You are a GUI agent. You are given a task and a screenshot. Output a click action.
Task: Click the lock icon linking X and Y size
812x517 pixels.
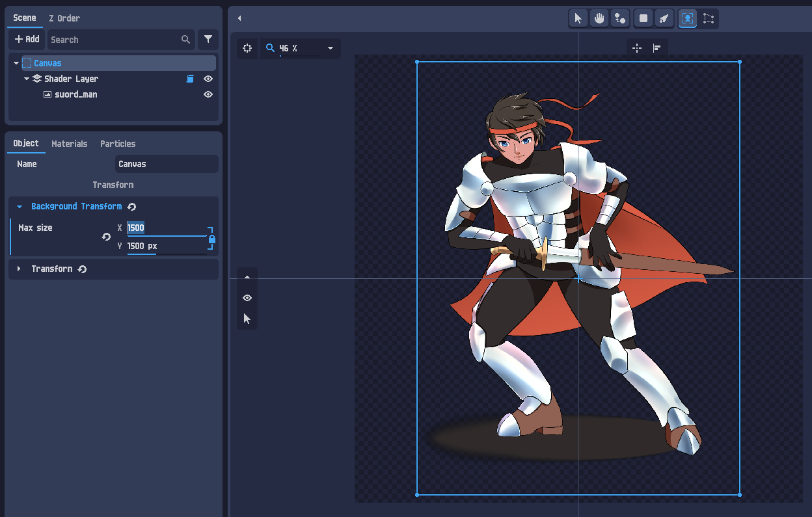[x=211, y=240]
